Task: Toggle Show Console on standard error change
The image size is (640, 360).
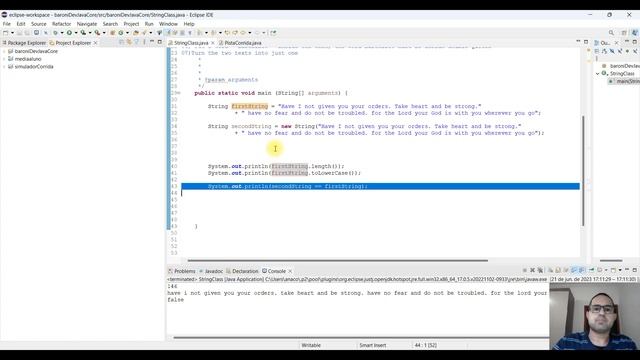Action: 582,270
